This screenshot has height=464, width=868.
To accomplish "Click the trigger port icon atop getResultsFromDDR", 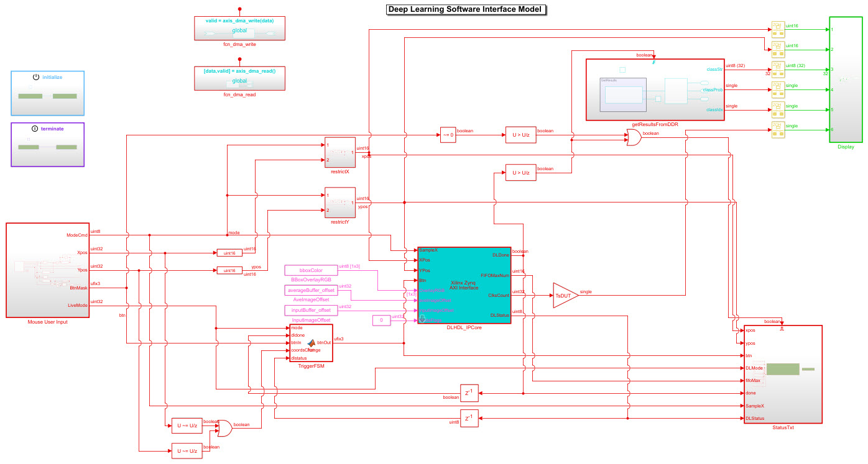I will (x=653, y=61).
